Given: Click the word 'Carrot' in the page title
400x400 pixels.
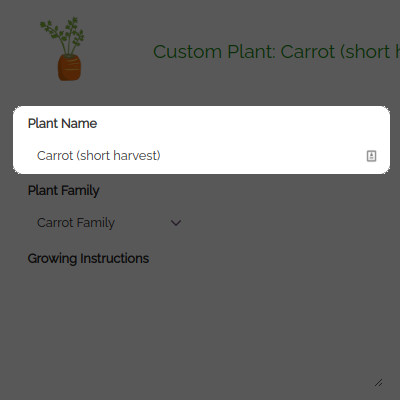Looking at the screenshot, I should 308,52.
